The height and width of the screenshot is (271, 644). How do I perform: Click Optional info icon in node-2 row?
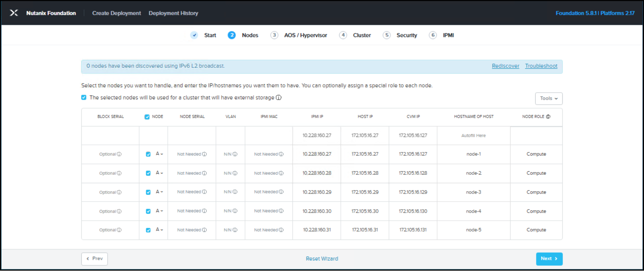coord(119,173)
